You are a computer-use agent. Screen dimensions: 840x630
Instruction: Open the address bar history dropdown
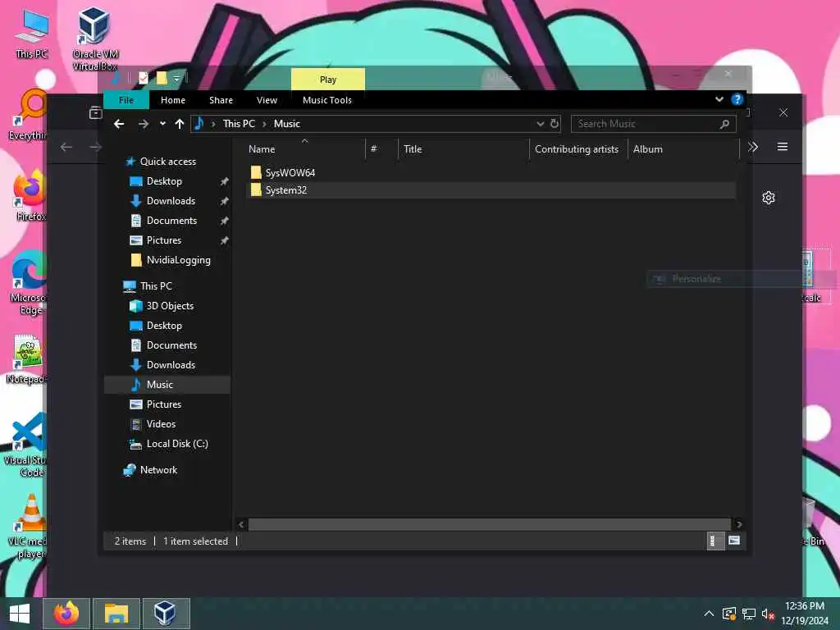(x=540, y=124)
